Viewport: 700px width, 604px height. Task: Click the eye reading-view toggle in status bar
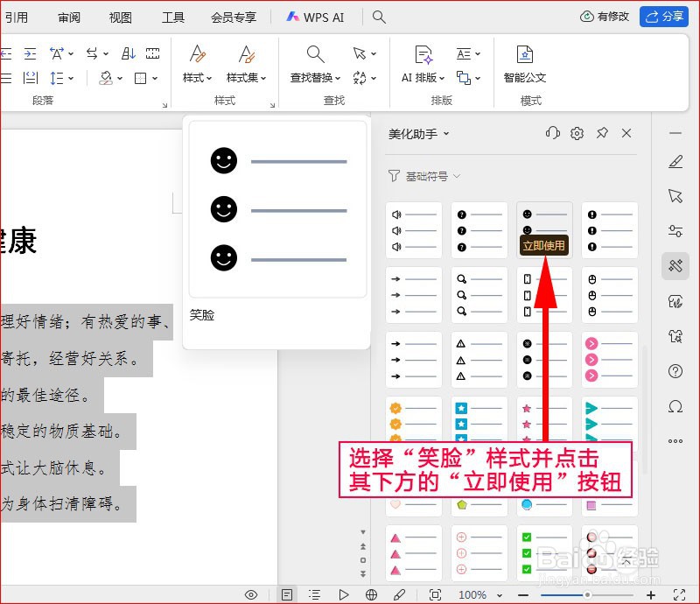(x=251, y=593)
